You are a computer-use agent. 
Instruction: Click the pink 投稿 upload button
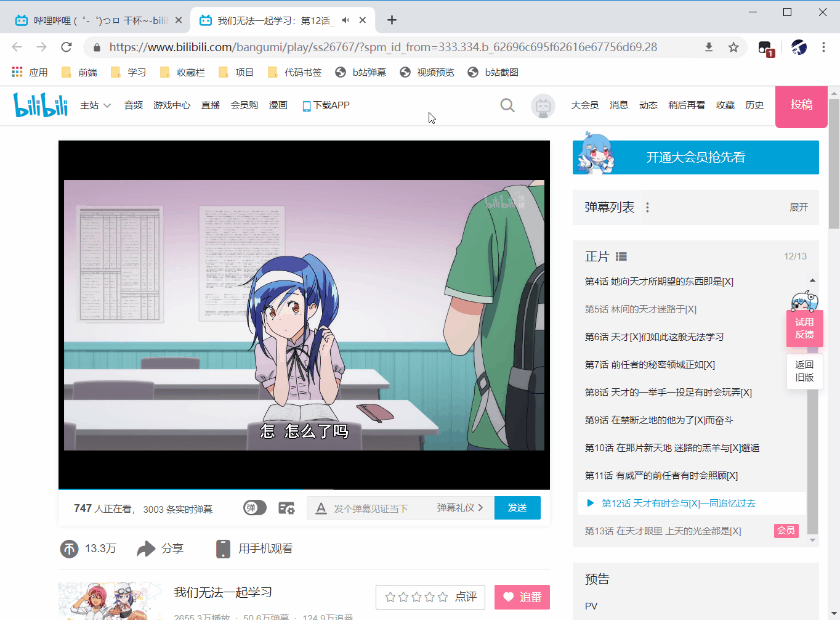801,106
